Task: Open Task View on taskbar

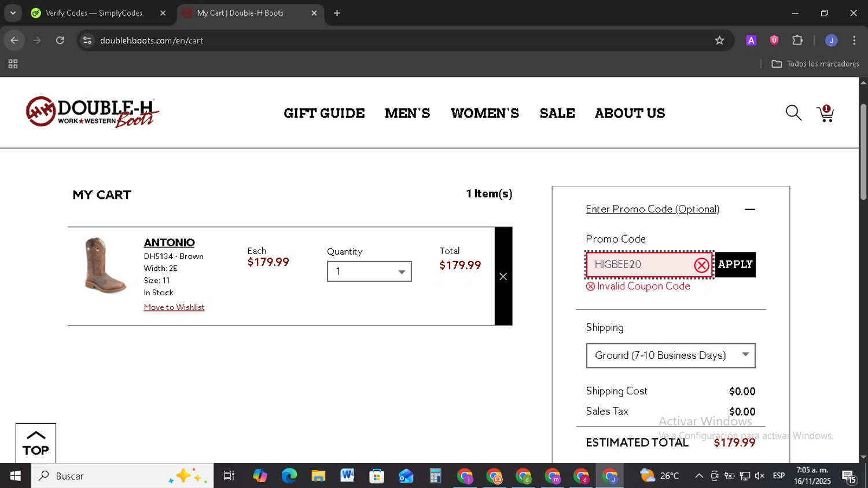Action: 229,476
